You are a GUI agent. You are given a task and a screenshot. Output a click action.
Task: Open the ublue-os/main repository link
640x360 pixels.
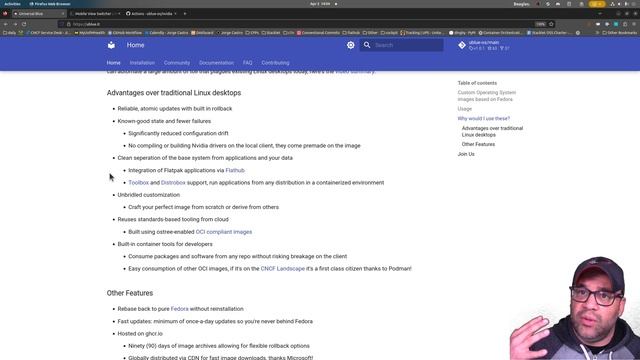(484, 45)
